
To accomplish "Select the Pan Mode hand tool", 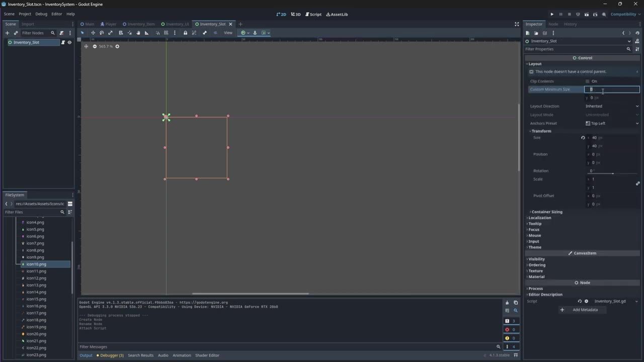I will pos(138,33).
